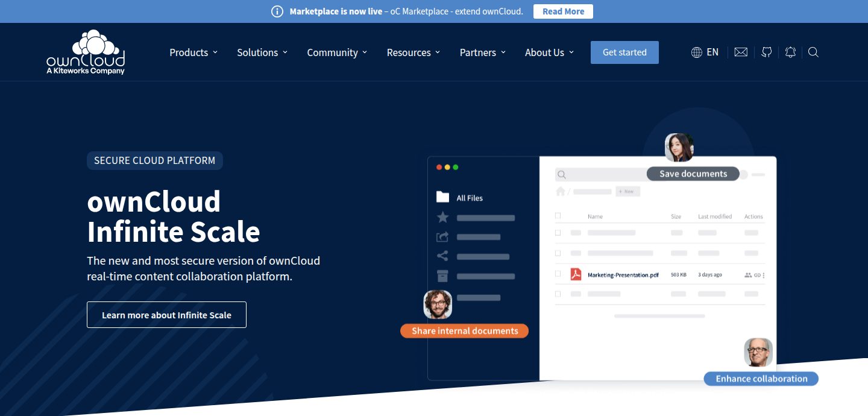Click the Name column header
The image size is (868, 416).
click(x=595, y=216)
